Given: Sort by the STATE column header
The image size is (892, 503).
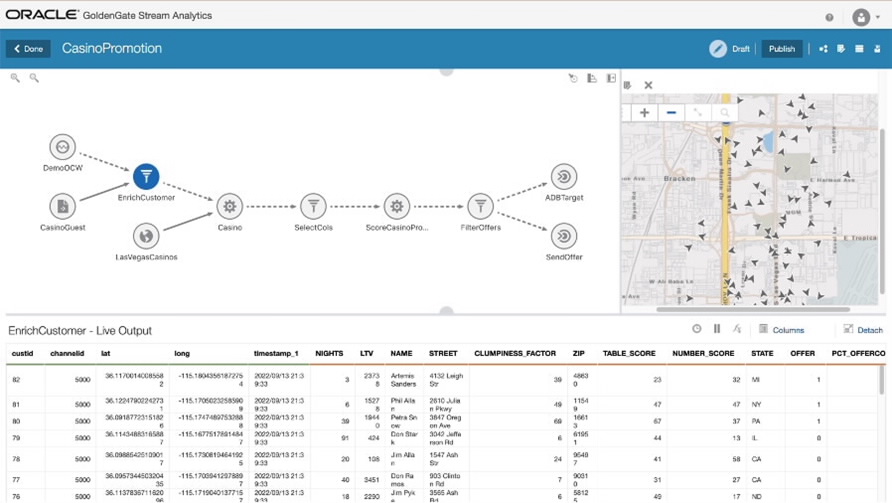Looking at the screenshot, I should click(762, 353).
